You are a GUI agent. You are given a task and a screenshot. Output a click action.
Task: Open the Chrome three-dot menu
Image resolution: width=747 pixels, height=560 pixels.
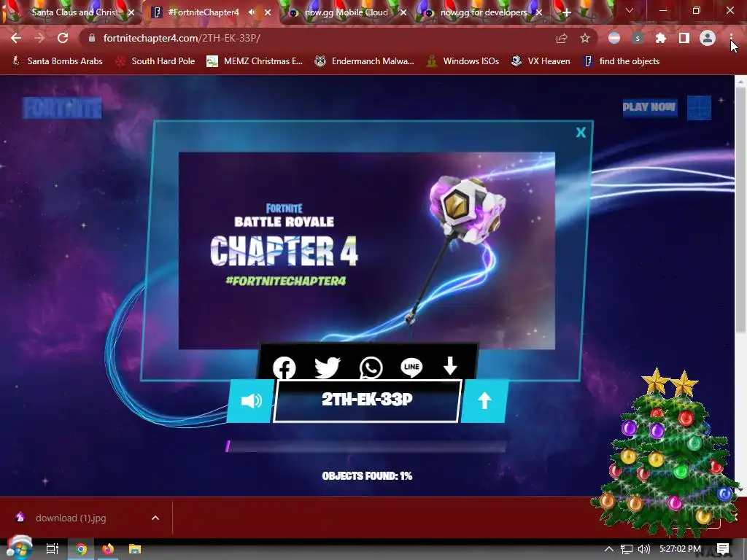(x=731, y=38)
